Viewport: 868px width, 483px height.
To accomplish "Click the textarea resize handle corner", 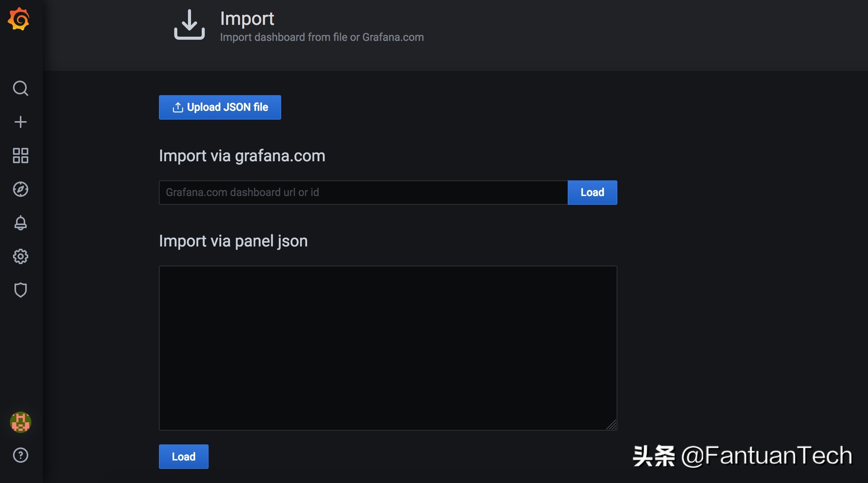I will point(612,425).
